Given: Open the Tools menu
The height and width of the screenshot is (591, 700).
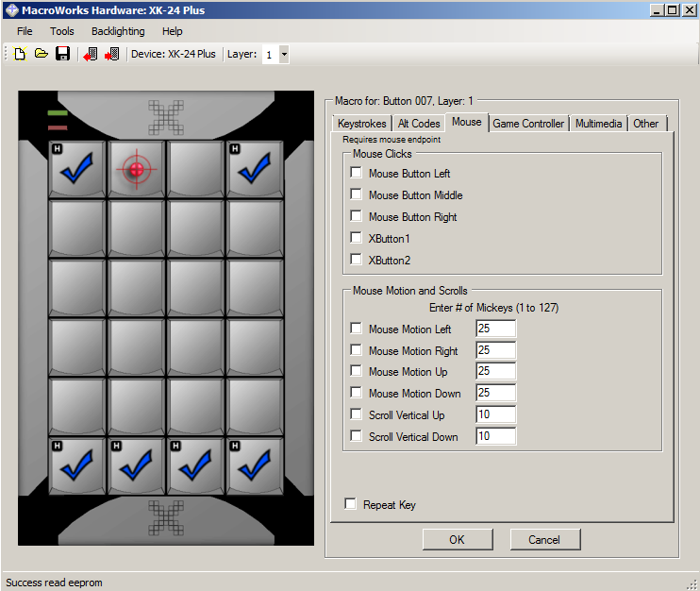Looking at the screenshot, I should tap(62, 31).
